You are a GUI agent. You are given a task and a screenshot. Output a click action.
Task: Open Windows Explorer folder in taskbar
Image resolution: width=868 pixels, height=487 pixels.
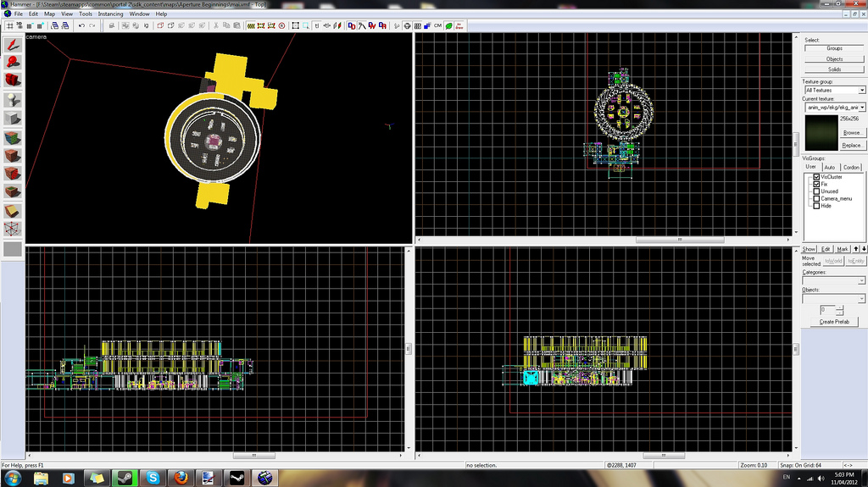click(x=41, y=479)
